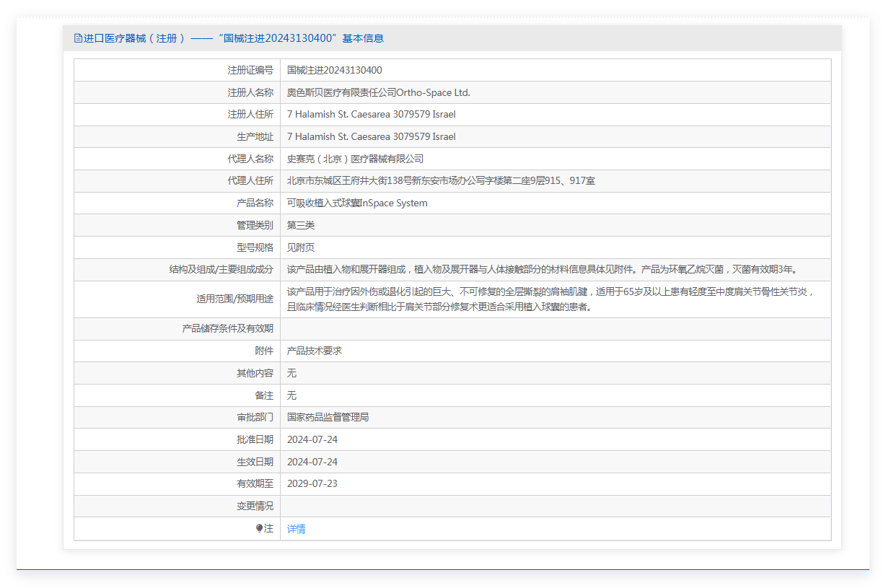The image size is (886, 588).
Task: Select the 注册证编号 label cell
Action: (x=177, y=70)
